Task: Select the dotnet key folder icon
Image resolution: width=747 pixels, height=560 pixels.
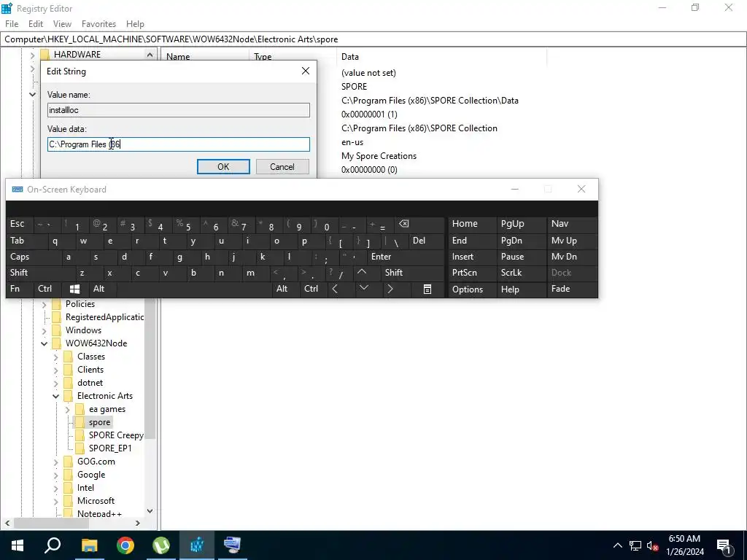Action: coord(69,383)
